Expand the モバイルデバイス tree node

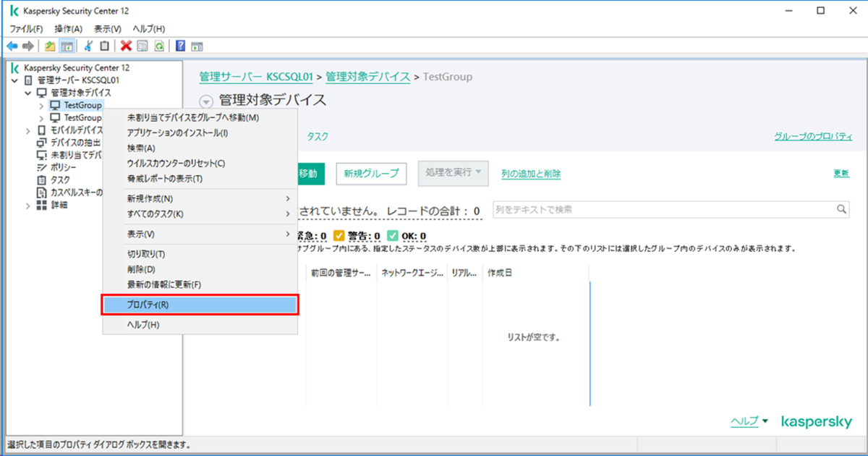pyautogui.click(x=28, y=130)
